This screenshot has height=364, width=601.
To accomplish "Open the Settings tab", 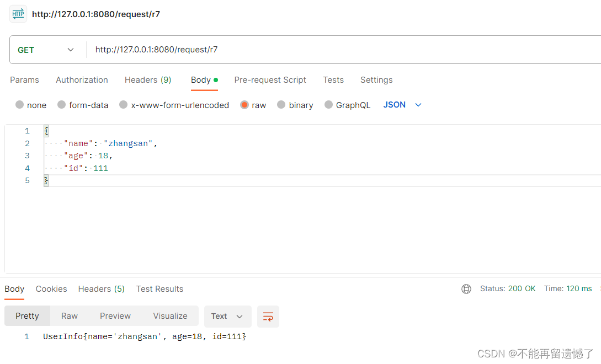I will pos(376,80).
